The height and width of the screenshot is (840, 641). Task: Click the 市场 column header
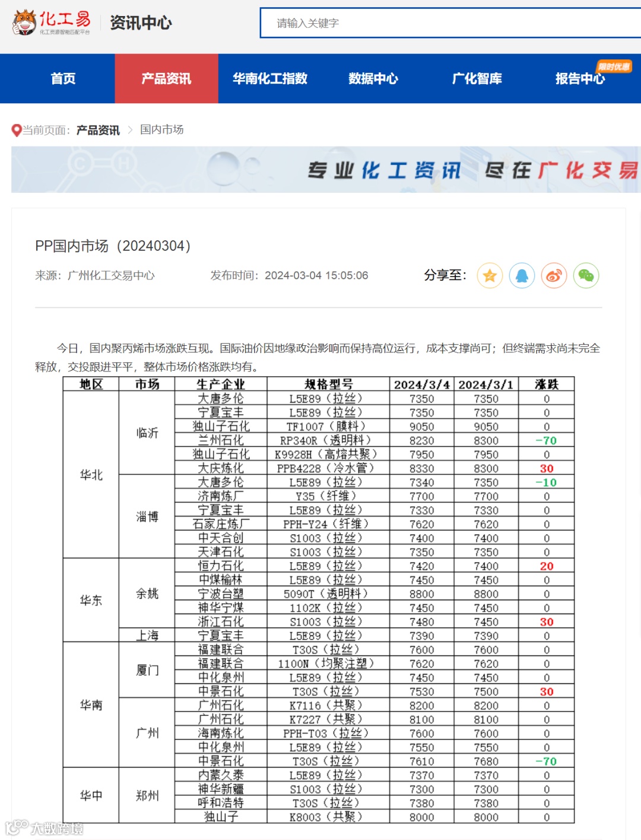click(x=147, y=384)
